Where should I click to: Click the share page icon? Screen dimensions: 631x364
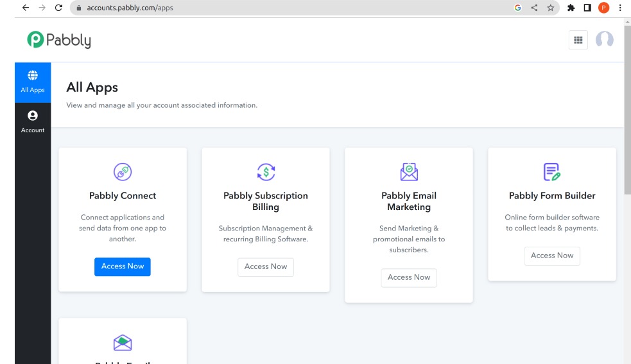[534, 8]
